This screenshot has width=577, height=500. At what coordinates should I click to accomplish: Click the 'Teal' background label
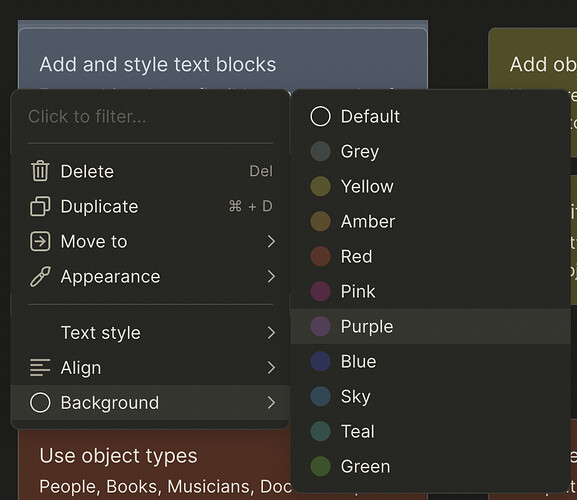pyautogui.click(x=358, y=431)
